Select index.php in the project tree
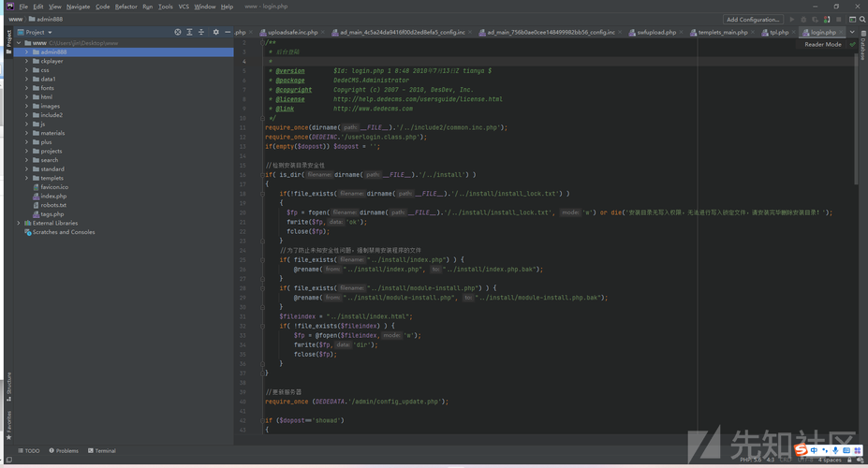 [x=53, y=196]
